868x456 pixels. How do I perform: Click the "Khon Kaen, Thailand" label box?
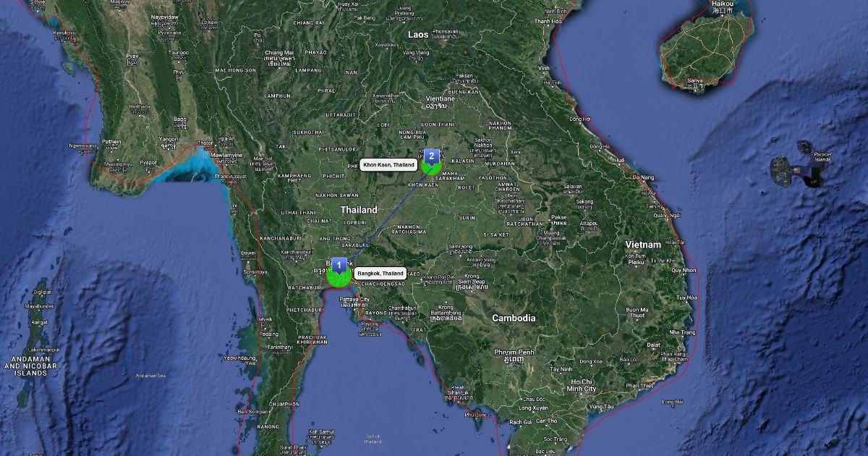pos(388,165)
